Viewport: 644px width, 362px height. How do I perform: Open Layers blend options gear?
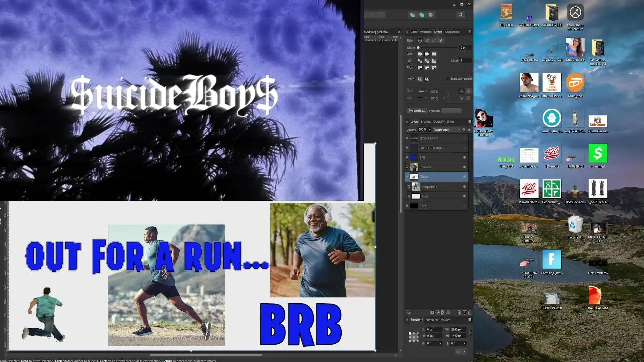464,129
